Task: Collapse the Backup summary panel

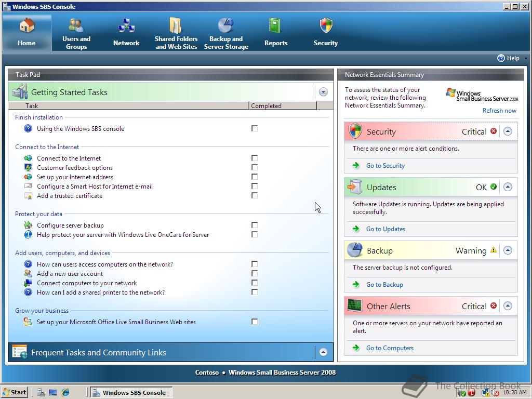Action: (x=508, y=250)
